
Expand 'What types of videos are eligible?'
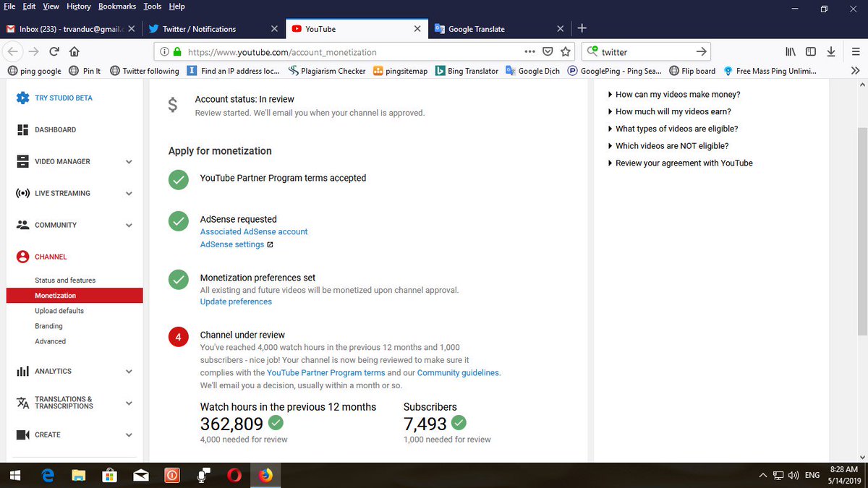673,129
